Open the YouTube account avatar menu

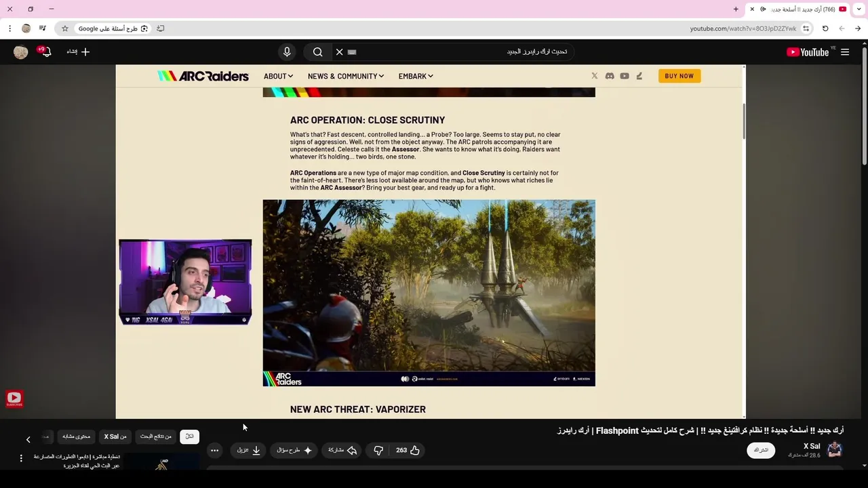pyautogui.click(x=21, y=52)
